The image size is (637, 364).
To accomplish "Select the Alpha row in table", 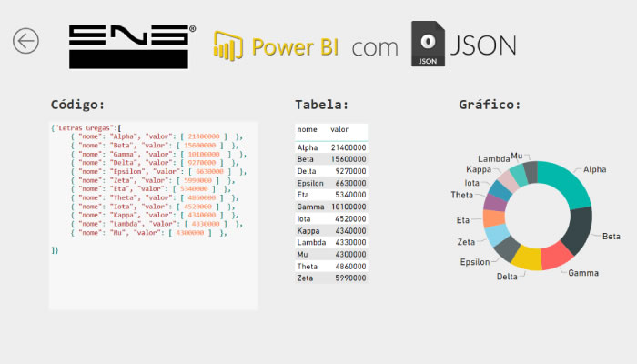I will 331,147.
